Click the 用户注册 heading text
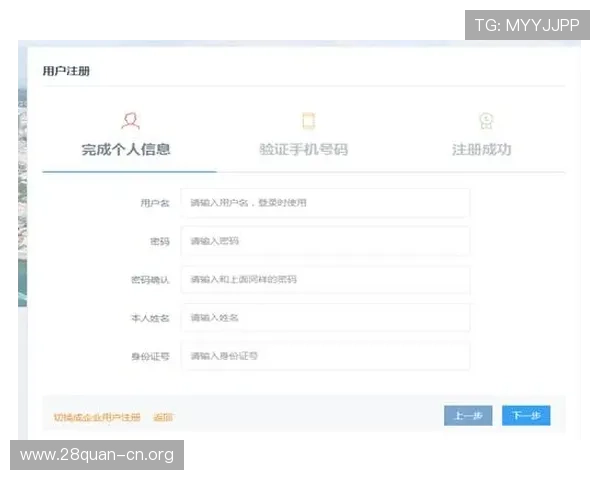The width and height of the screenshot is (600, 480). 66,71
